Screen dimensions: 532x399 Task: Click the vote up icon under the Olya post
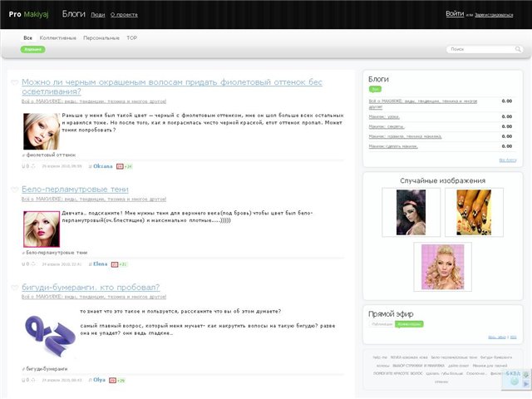click(x=23, y=380)
